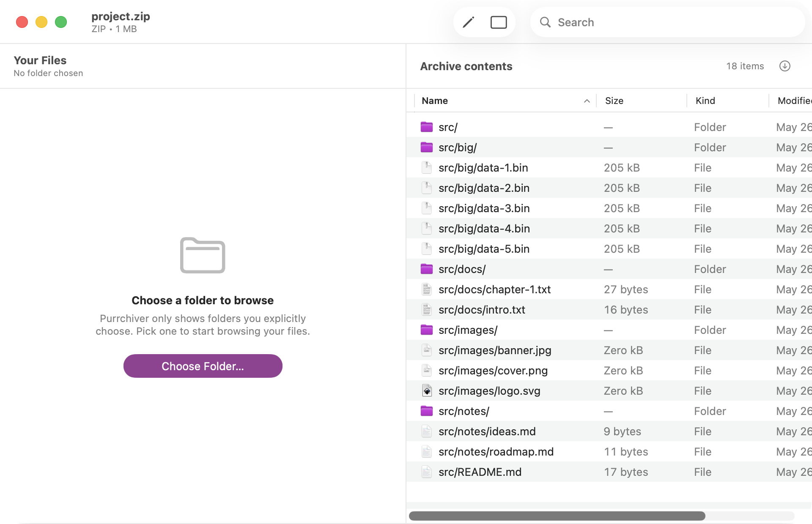This screenshot has width=812, height=524.
Task: Click the 17 bytes size cell
Action: [x=626, y=472]
